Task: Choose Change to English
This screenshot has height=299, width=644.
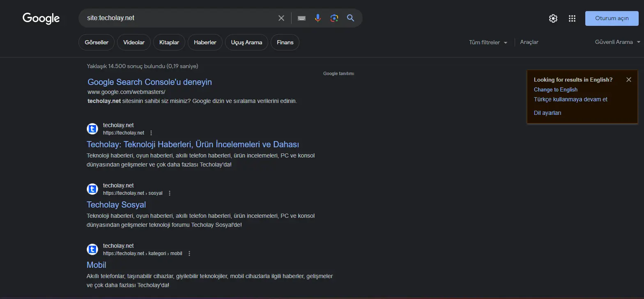Action: click(x=556, y=89)
